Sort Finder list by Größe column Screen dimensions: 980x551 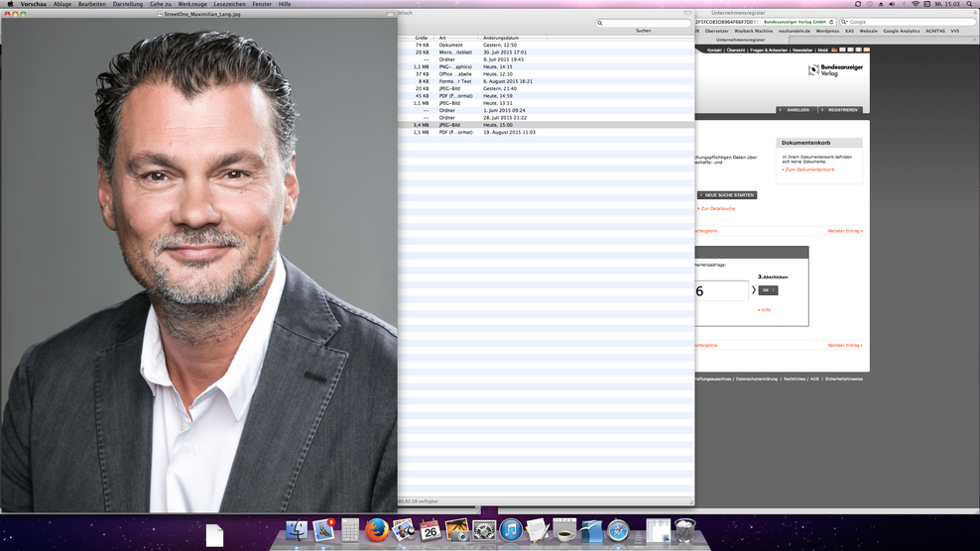click(x=422, y=38)
